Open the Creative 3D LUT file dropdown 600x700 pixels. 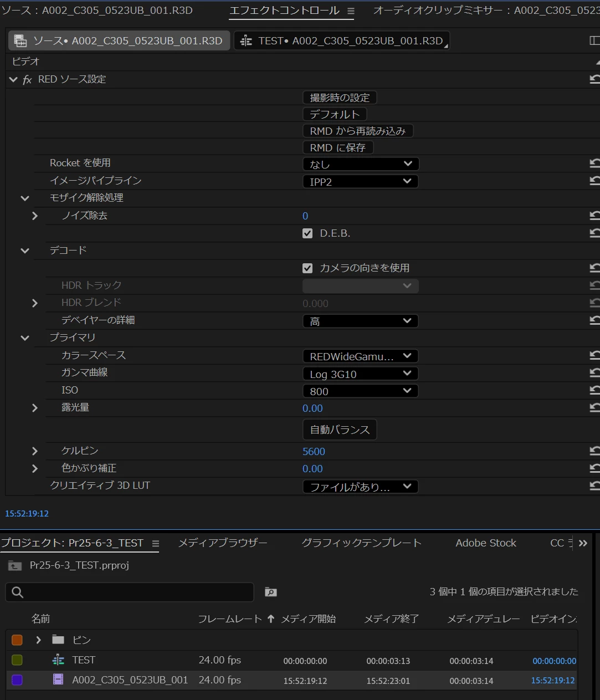(361, 487)
